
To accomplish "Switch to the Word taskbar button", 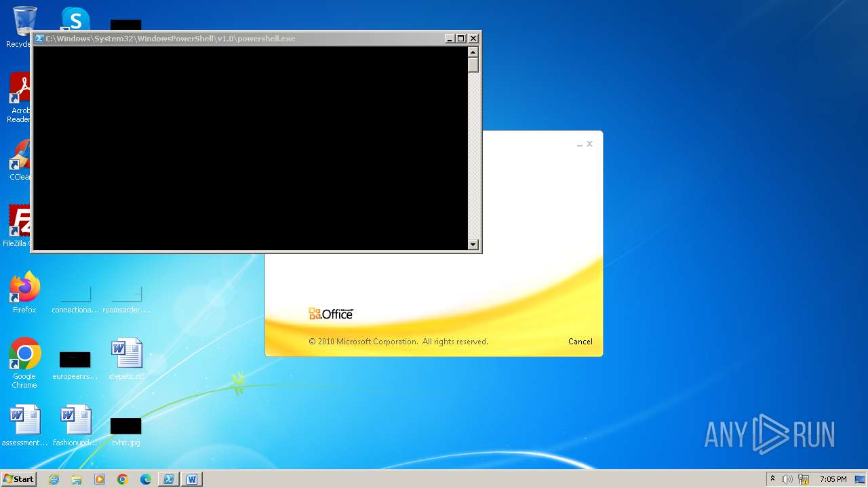I will coord(192,479).
